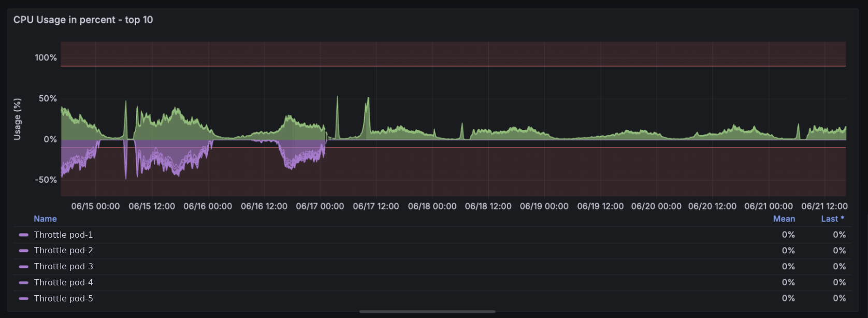Isolate the Throttle pod-3 legend series
The height and width of the screenshot is (318, 868).
pos(63,267)
